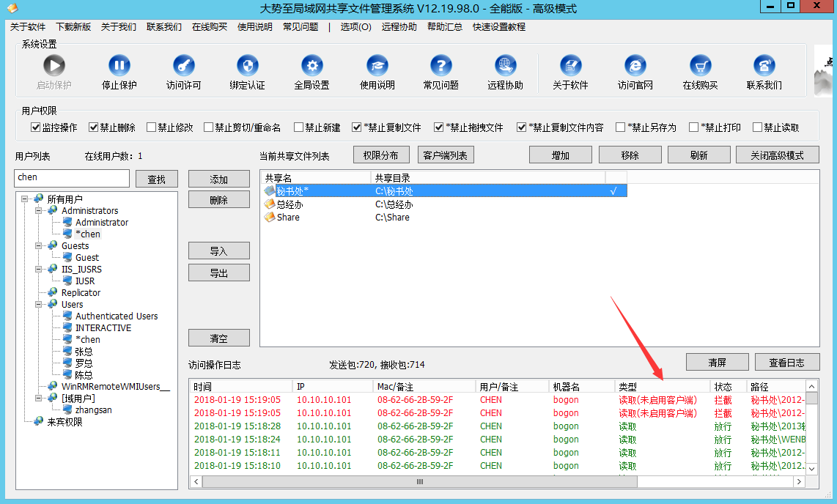837x504 pixels.
Task: Open 全局设置 gear icon
Action: point(312,66)
